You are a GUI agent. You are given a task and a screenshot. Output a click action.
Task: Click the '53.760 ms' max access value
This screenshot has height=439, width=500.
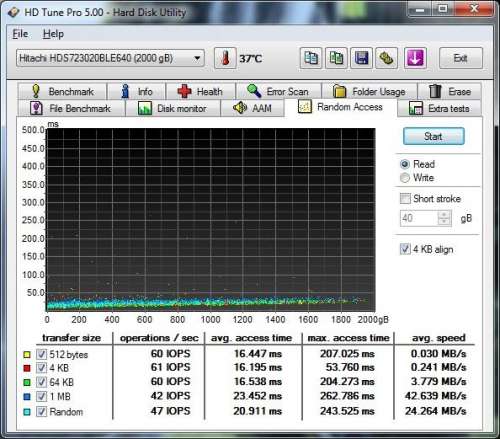click(x=350, y=367)
